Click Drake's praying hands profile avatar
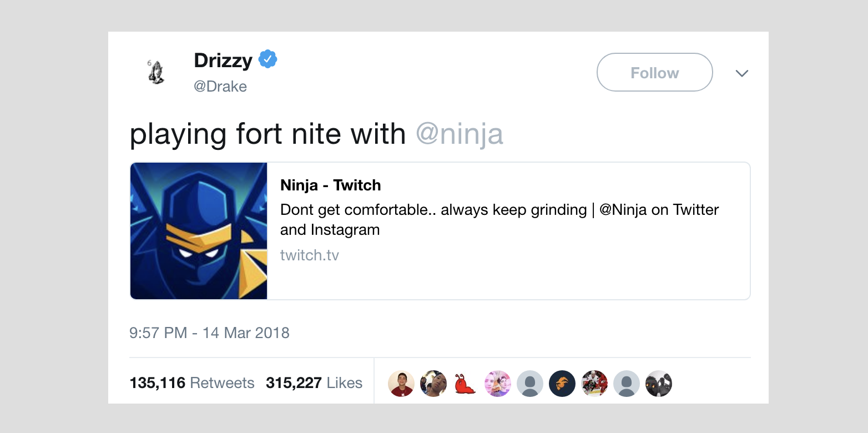 [x=156, y=72]
